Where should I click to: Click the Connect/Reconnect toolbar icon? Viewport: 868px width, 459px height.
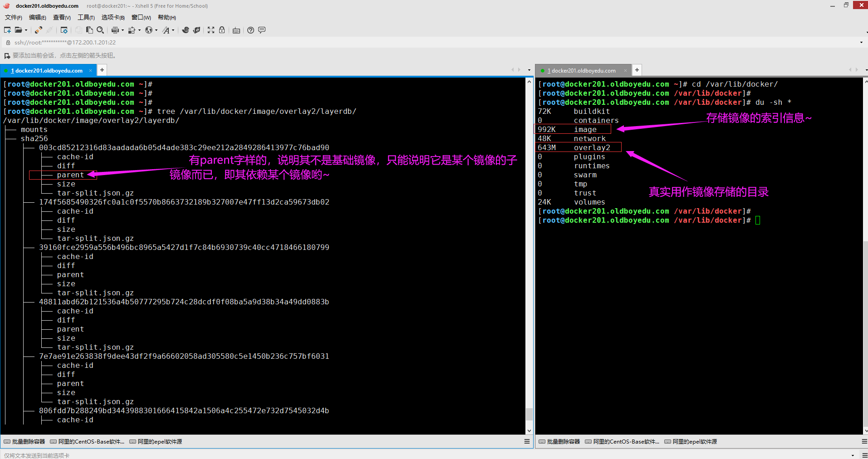[x=39, y=30]
